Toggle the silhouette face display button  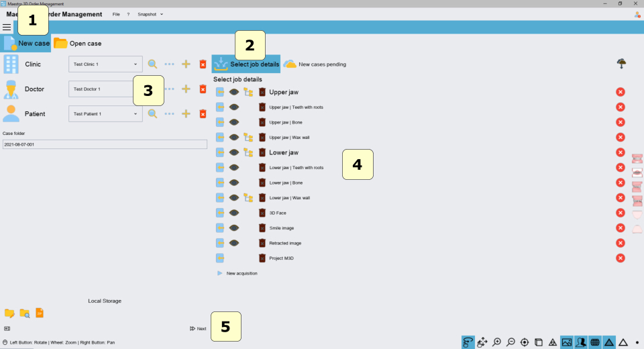[x=581, y=342]
